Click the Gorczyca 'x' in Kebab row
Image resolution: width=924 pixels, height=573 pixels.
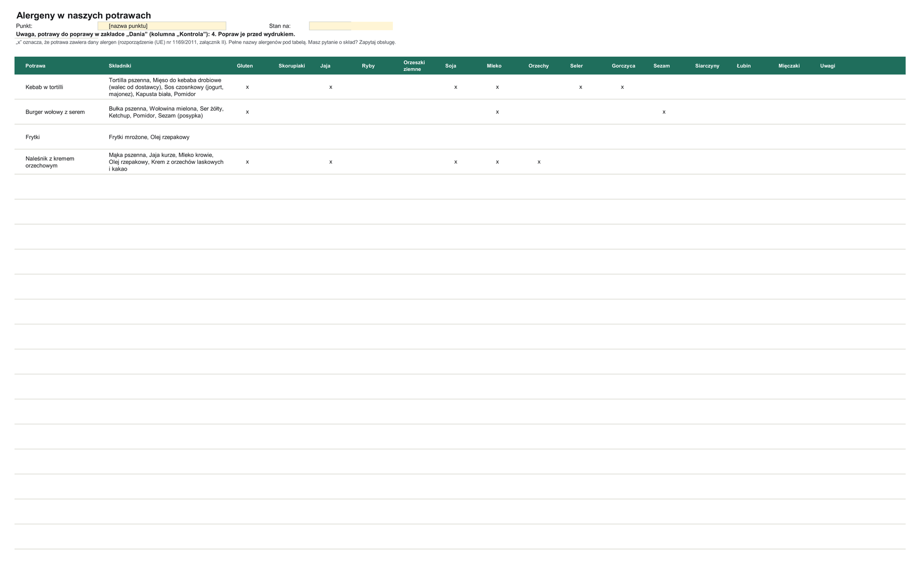click(622, 87)
